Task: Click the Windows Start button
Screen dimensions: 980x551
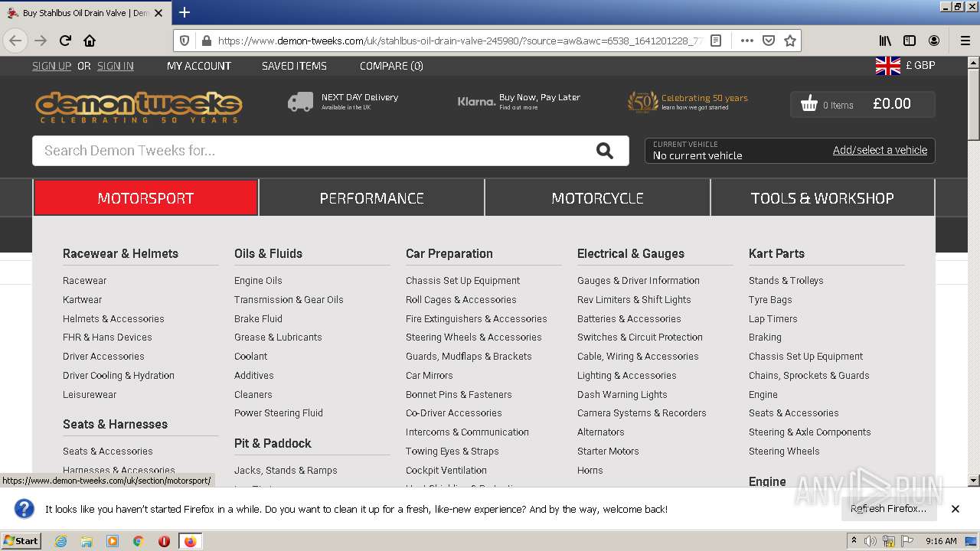Action: (x=21, y=541)
